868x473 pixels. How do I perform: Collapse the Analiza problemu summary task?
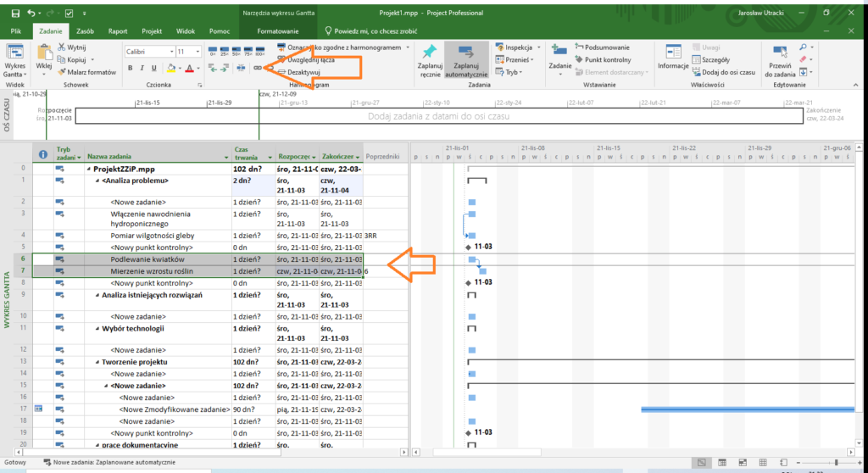pos(97,181)
